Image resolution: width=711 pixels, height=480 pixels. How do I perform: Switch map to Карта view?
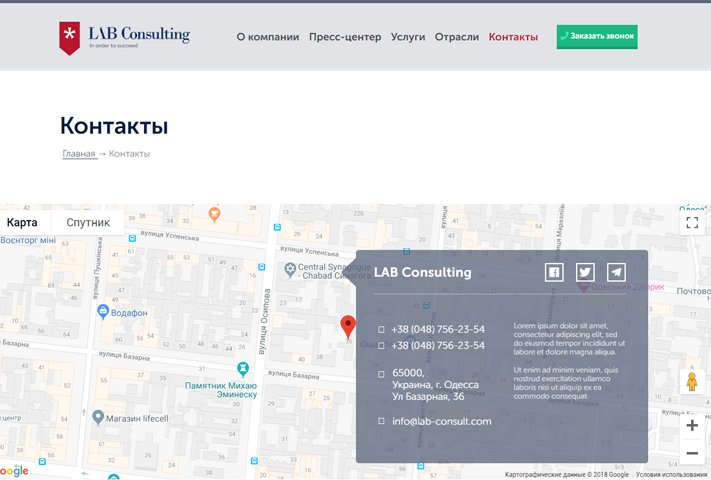tap(22, 223)
